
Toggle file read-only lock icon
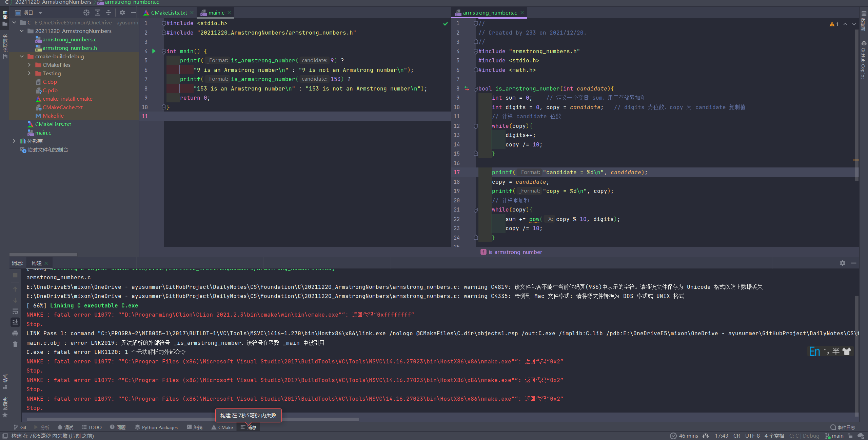click(851, 436)
